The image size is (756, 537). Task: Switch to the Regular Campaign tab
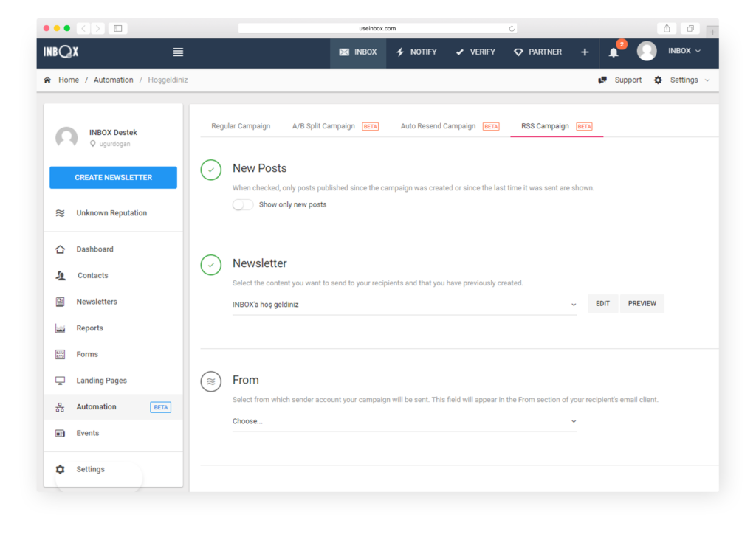(241, 126)
